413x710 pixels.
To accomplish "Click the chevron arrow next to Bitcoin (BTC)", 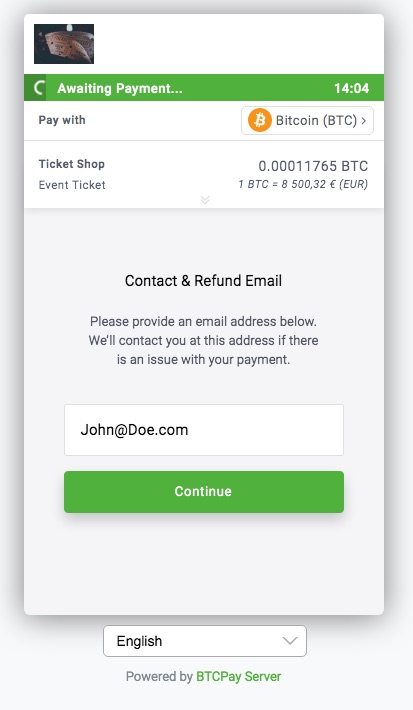I will [364, 120].
